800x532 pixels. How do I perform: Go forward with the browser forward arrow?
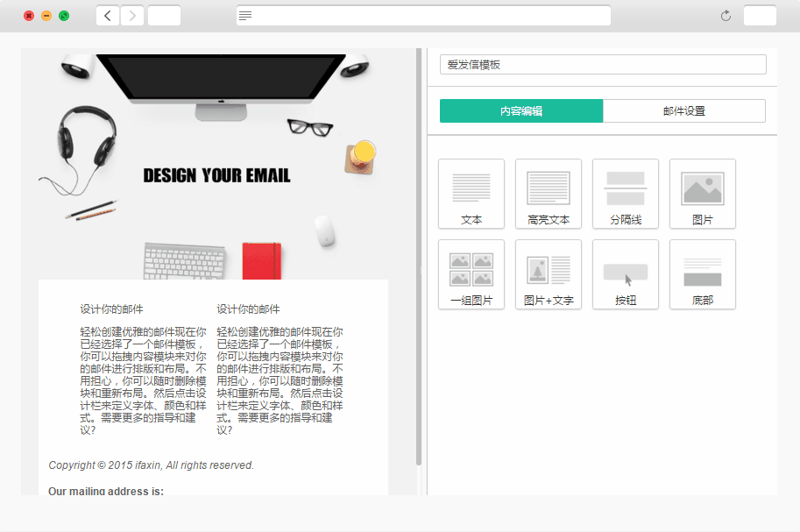132,16
